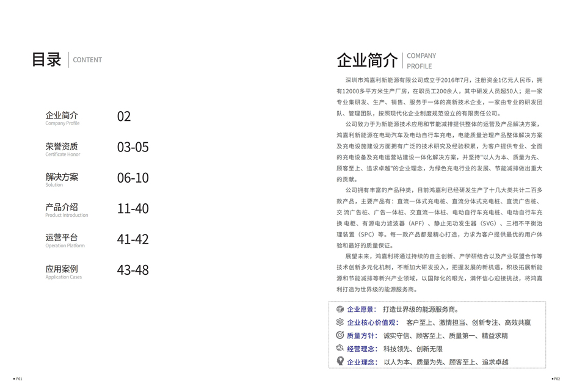Click the page number 02 beside 企业简介
This screenshot has width=574, height=392.
[x=124, y=116]
